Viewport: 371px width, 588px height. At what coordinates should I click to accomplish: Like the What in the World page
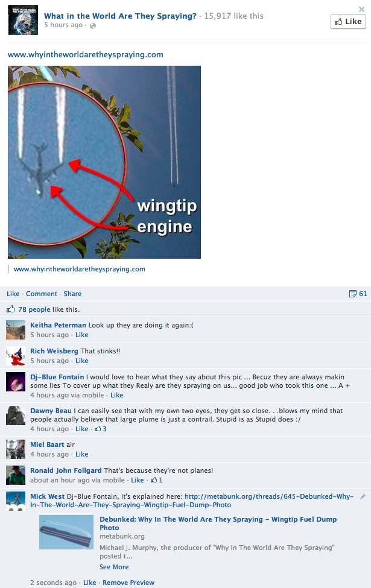click(x=348, y=21)
